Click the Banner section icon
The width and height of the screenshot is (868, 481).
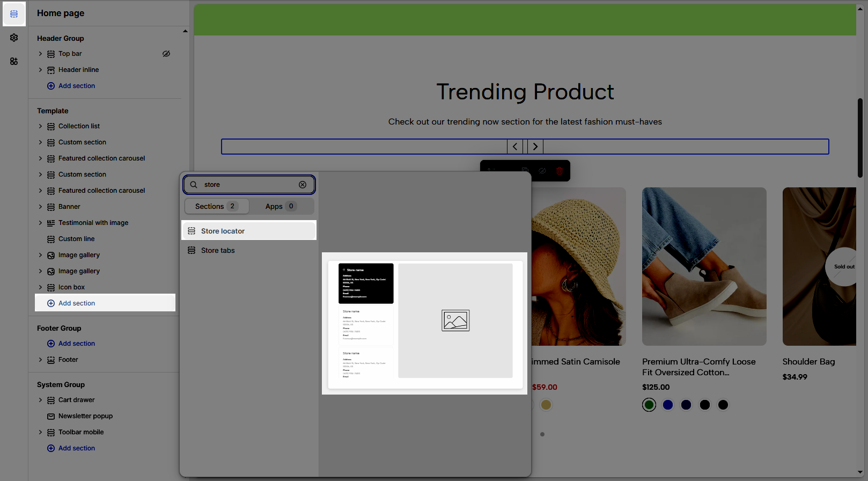point(51,207)
